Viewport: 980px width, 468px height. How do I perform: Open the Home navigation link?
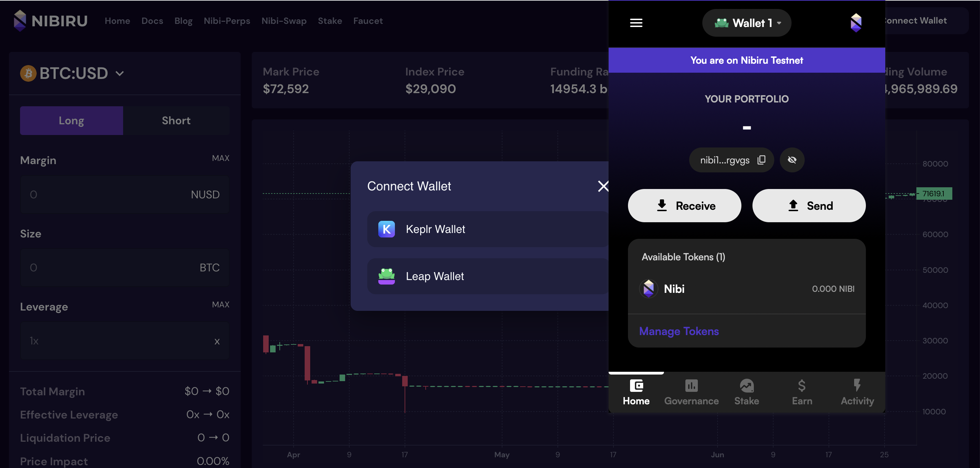point(117,21)
